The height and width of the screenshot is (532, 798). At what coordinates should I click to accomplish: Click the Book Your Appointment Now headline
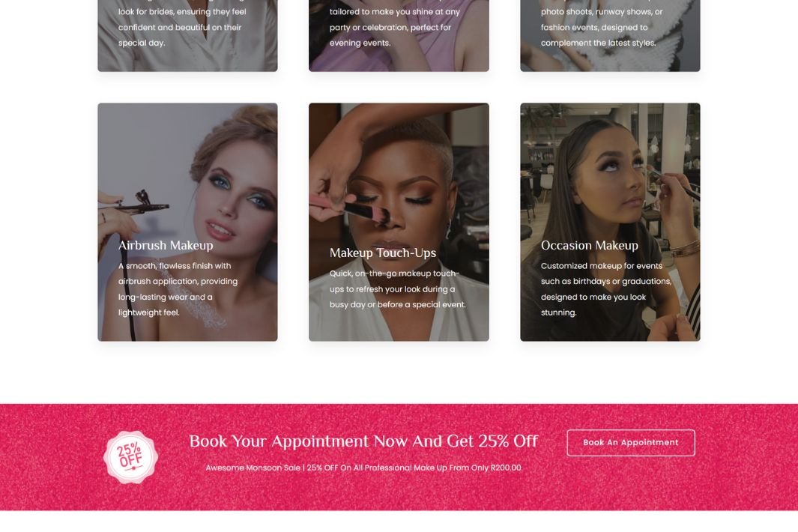(363, 441)
